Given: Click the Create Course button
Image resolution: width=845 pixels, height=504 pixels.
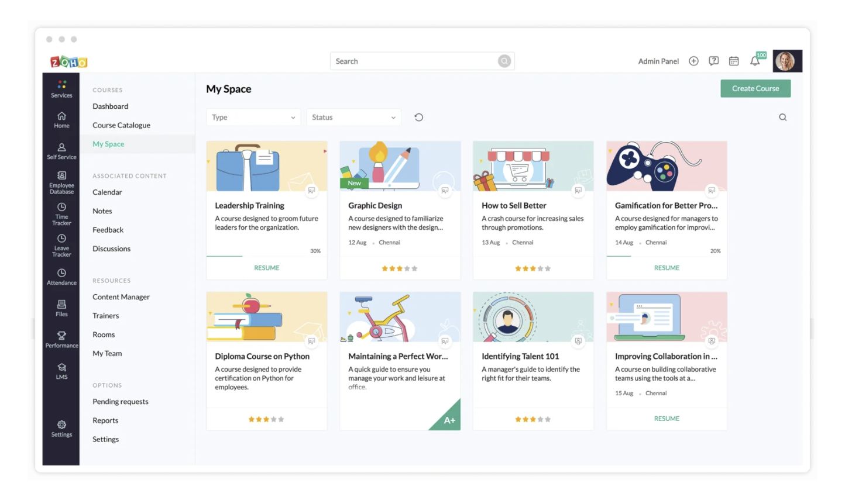Looking at the screenshot, I should [755, 88].
